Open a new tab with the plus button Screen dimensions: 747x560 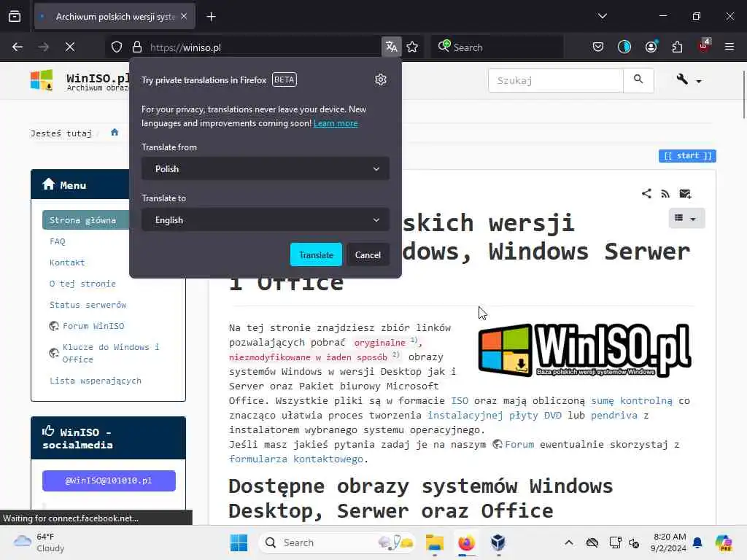(211, 17)
